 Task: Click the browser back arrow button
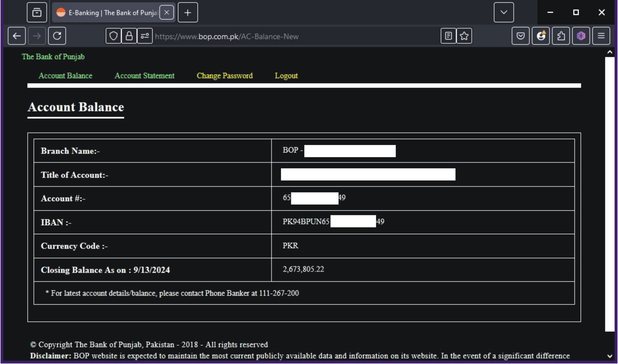point(16,36)
